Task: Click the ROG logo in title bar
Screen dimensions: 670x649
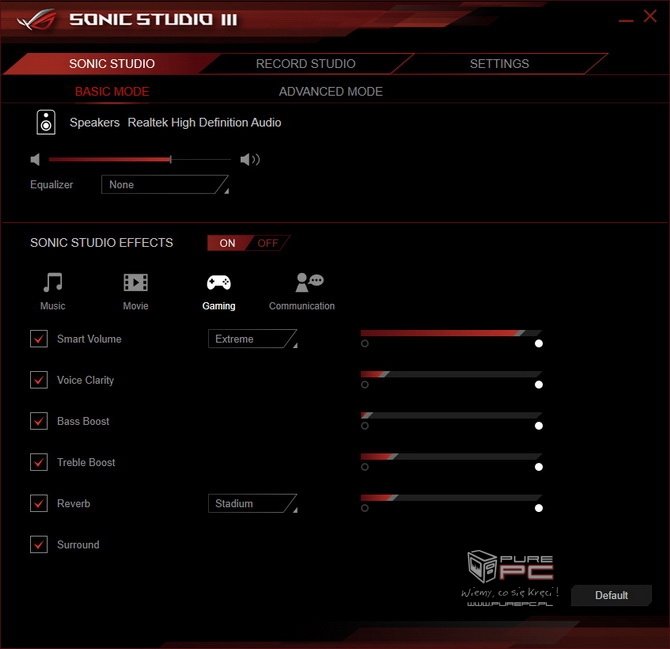Action: 37,20
